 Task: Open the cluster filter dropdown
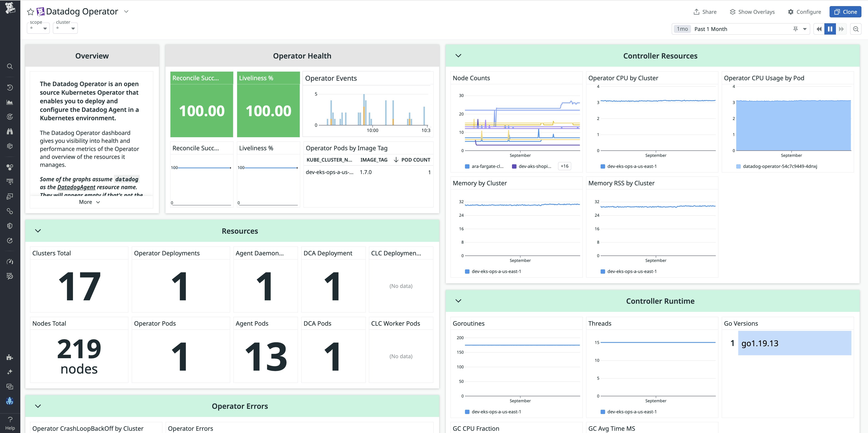(65, 28)
